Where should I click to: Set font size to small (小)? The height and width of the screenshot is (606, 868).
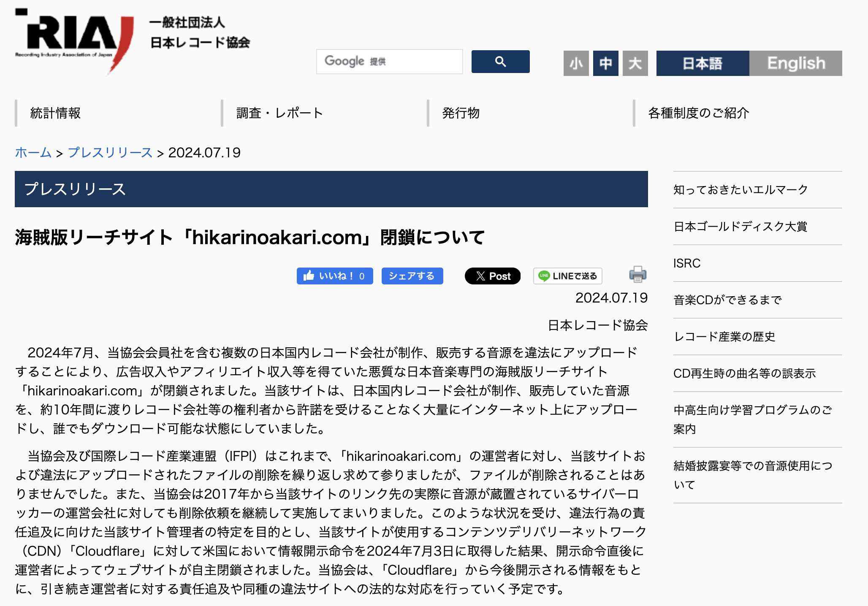click(x=576, y=63)
